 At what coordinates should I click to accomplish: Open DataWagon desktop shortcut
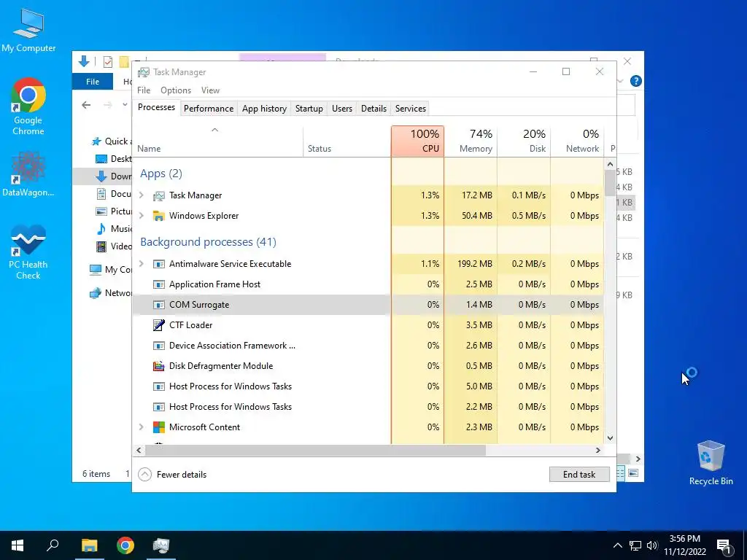click(x=28, y=174)
